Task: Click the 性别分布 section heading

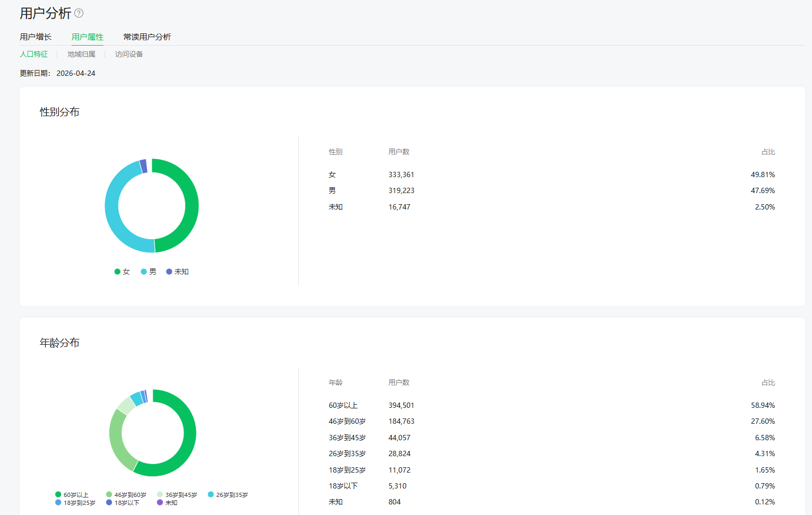Action: click(x=59, y=112)
